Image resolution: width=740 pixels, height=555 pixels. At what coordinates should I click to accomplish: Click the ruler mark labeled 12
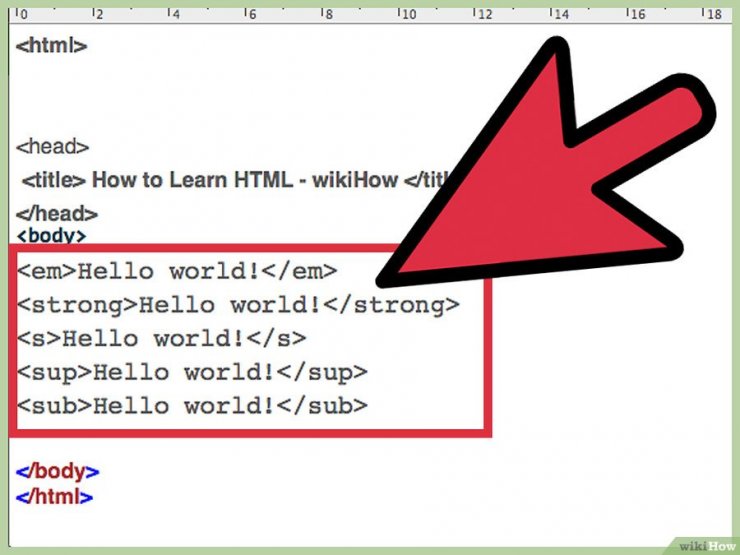click(x=485, y=15)
